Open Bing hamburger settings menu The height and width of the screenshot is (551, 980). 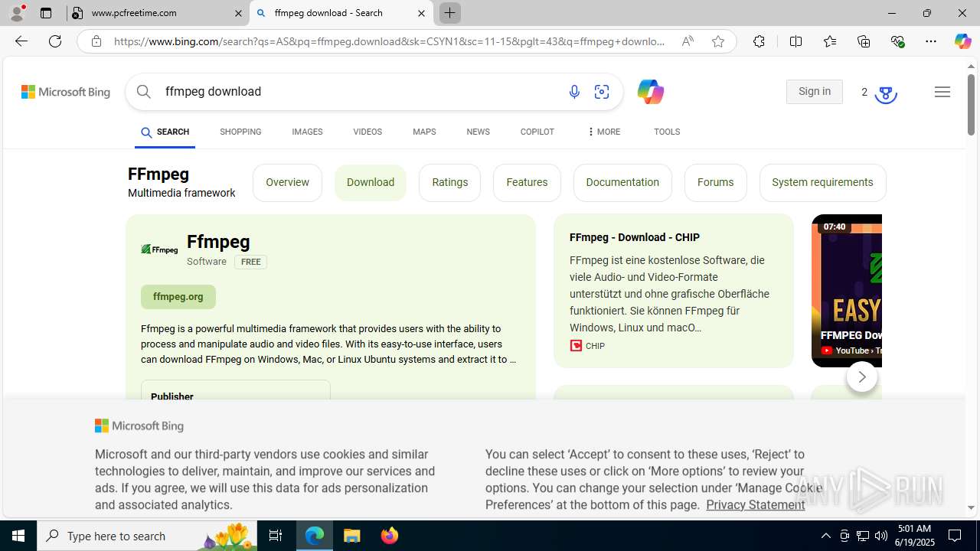click(942, 92)
